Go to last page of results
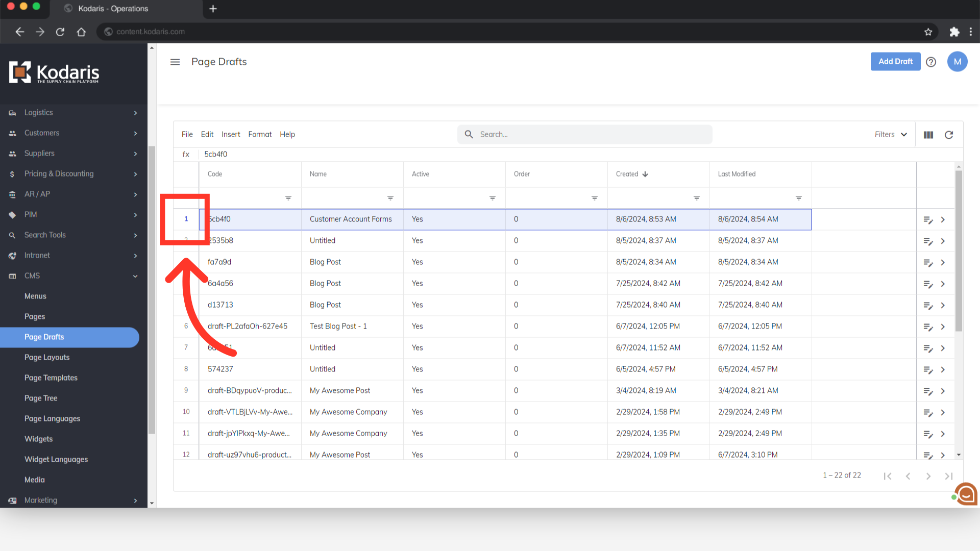This screenshot has height=551, width=980. coord(948,476)
